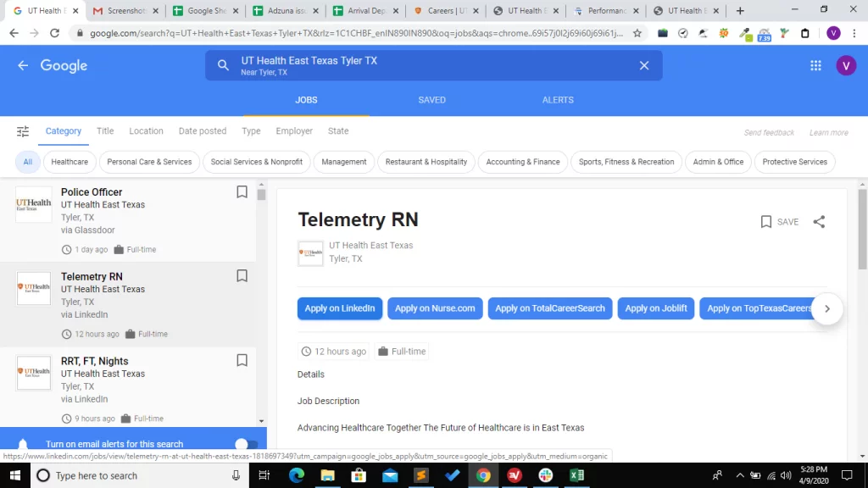Apply on TotalCareerSearch
Image resolution: width=868 pixels, height=488 pixels.
click(549, 308)
